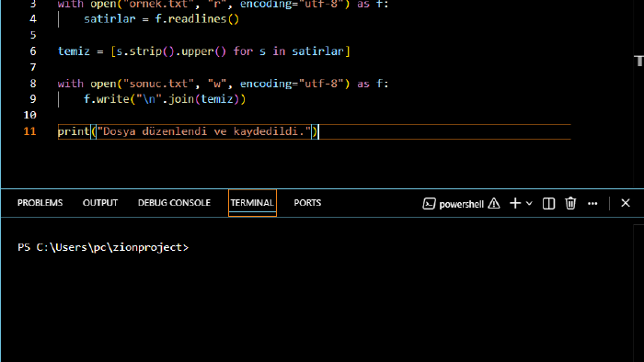Kill the terminal with trash icon
This screenshot has height=362, width=644.
tap(570, 203)
